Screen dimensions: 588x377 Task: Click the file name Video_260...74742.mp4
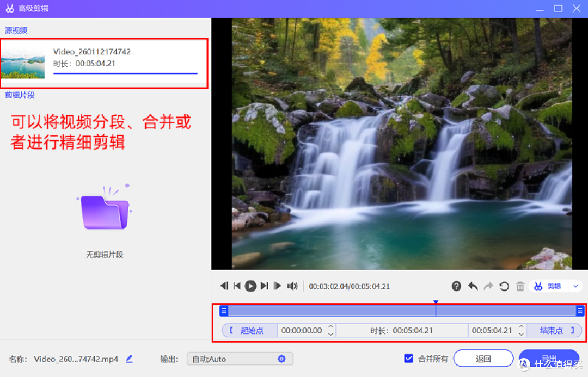click(76, 359)
